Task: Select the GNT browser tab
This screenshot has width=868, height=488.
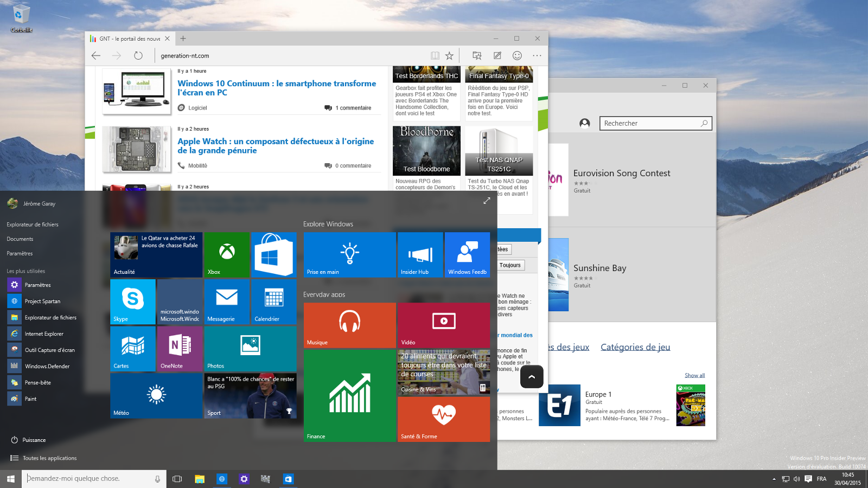Action: [x=129, y=38]
